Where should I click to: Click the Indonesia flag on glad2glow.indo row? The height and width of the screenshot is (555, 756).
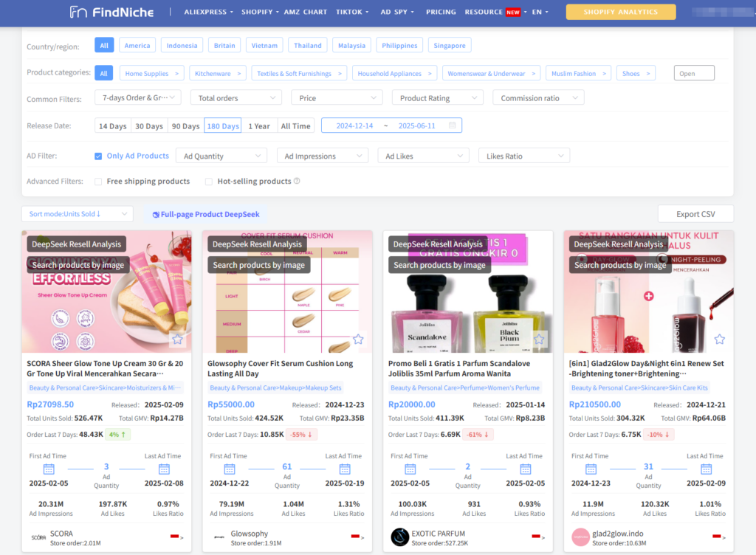717,537
